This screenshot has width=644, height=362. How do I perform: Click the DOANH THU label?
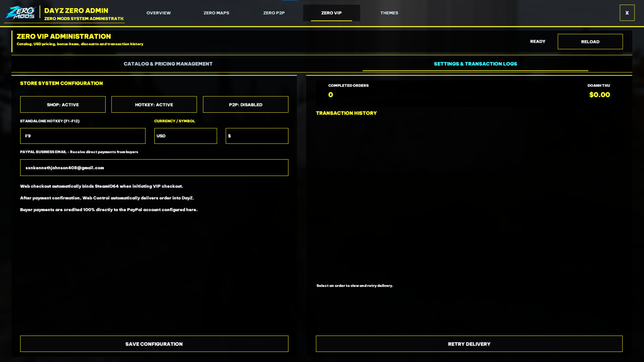pyautogui.click(x=598, y=85)
